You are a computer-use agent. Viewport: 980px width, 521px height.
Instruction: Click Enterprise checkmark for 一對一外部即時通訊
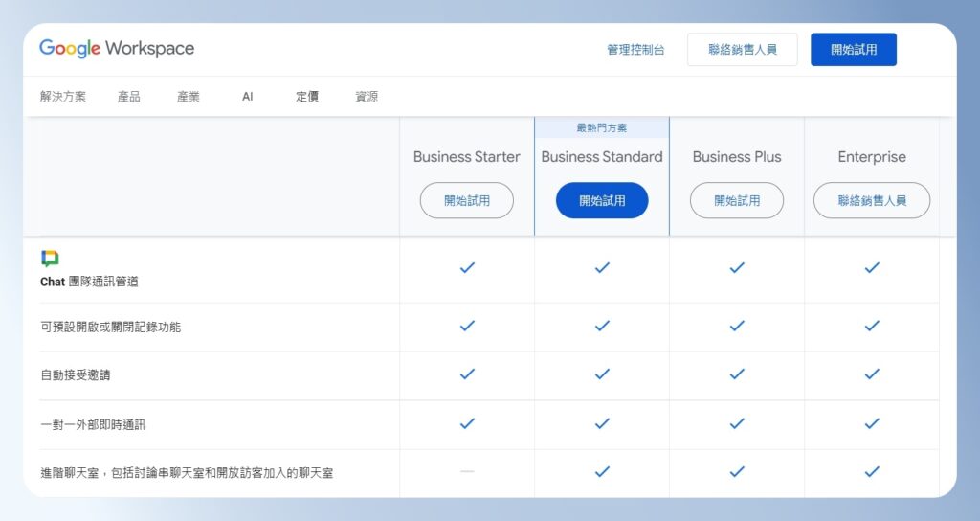(872, 423)
